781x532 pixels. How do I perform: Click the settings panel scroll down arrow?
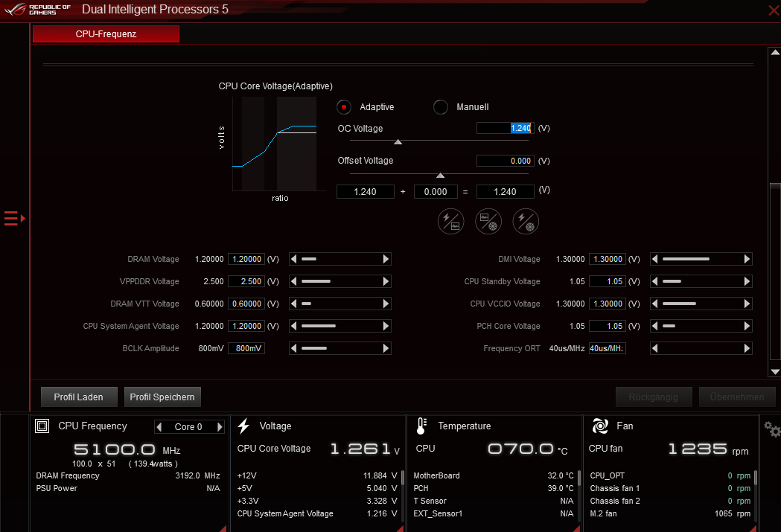(x=775, y=372)
